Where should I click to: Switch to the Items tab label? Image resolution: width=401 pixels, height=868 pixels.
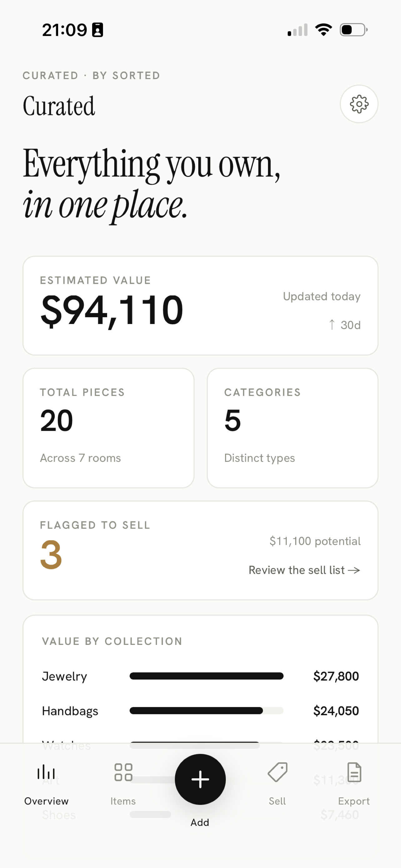tap(123, 801)
